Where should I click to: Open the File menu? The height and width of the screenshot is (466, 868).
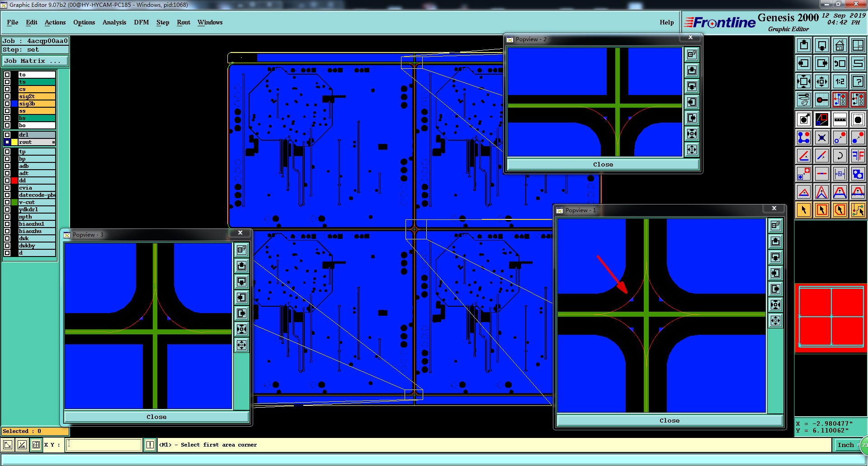13,22
